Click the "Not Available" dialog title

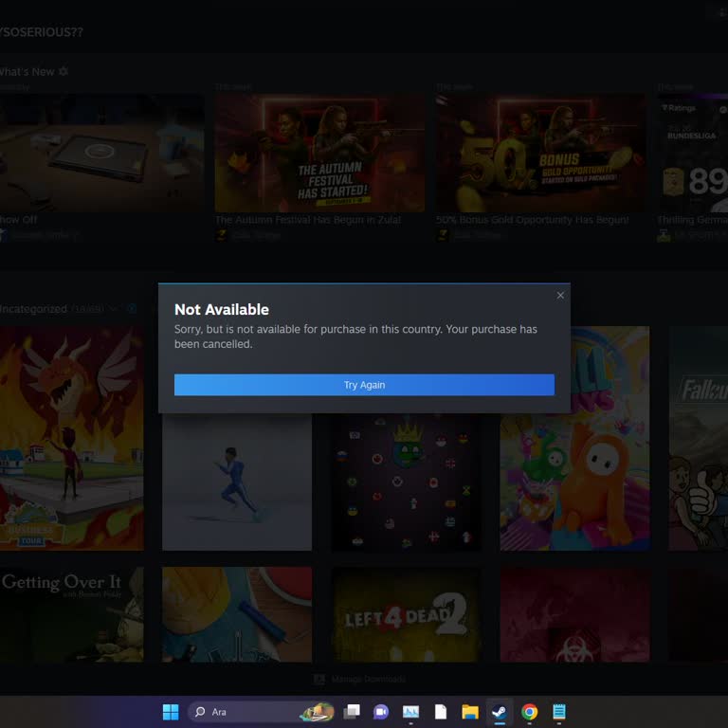(x=222, y=309)
